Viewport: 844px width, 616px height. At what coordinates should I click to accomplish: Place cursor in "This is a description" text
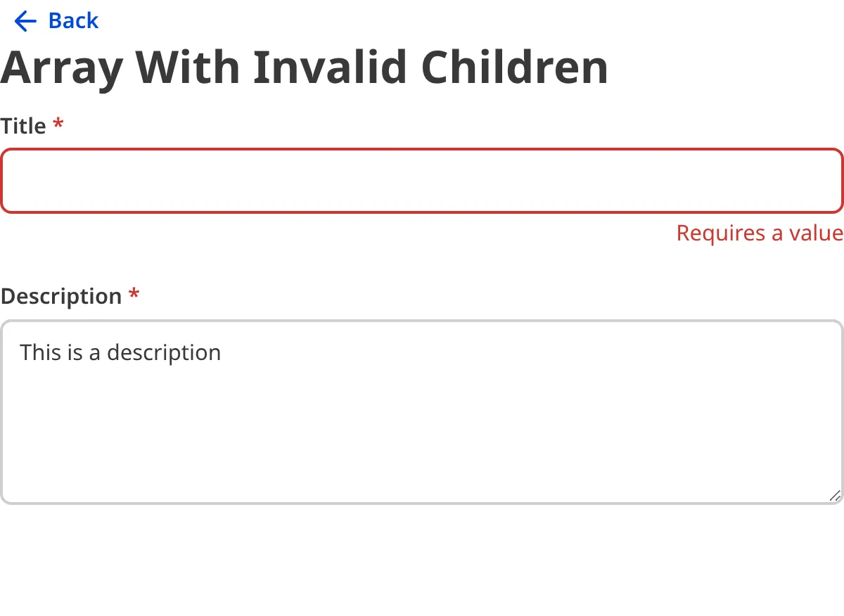pyautogui.click(x=120, y=352)
